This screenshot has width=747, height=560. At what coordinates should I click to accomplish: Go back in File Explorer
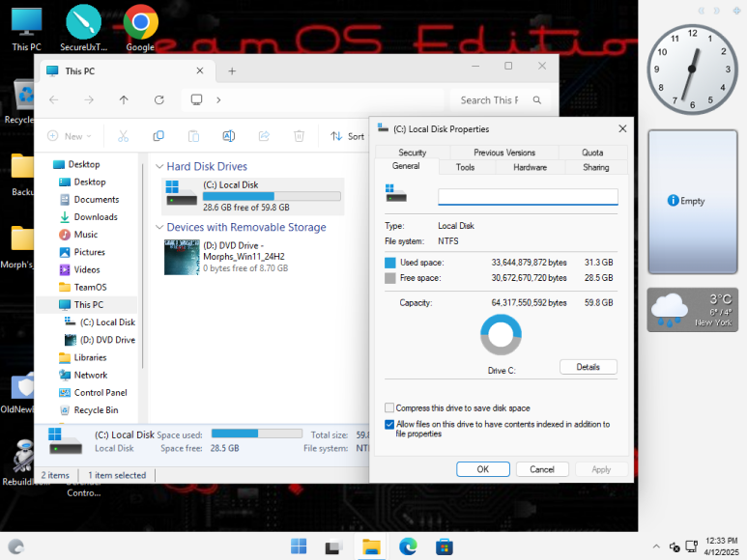click(54, 99)
